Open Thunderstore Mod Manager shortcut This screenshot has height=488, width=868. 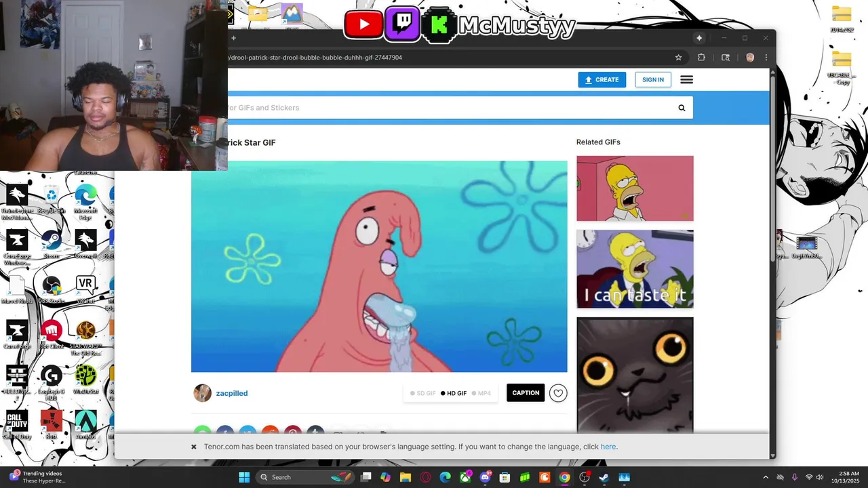[17, 202]
